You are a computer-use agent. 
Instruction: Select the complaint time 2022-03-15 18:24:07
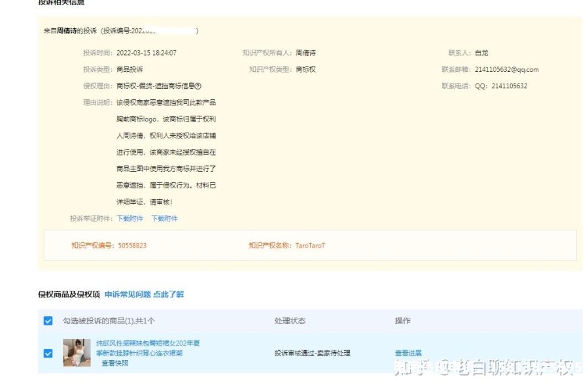(x=147, y=53)
